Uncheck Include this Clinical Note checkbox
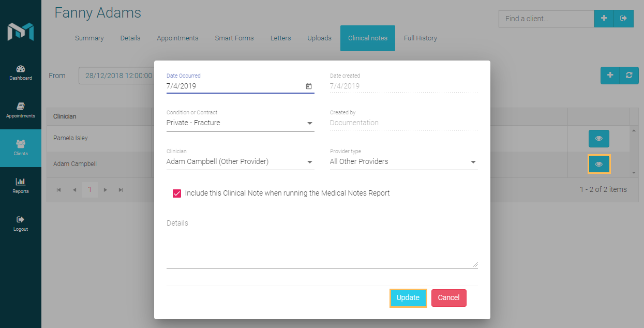Screen dimensions: 644x328 [176, 193]
